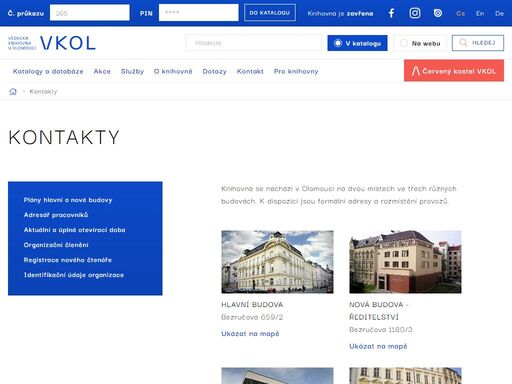Open 'Organizační členění' sidebar link
Screen dimensions: 512x384
coord(56,245)
